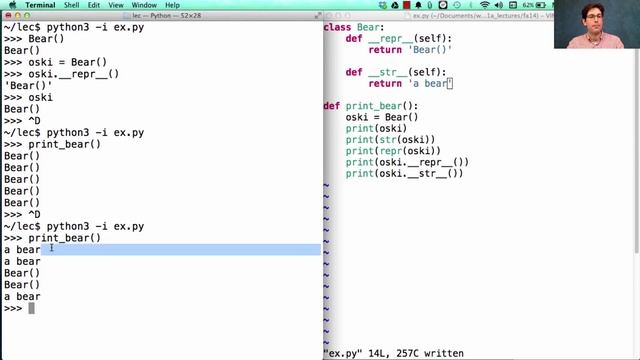Open the Window menu
The height and width of the screenshot is (360, 640).
(x=144, y=5)
